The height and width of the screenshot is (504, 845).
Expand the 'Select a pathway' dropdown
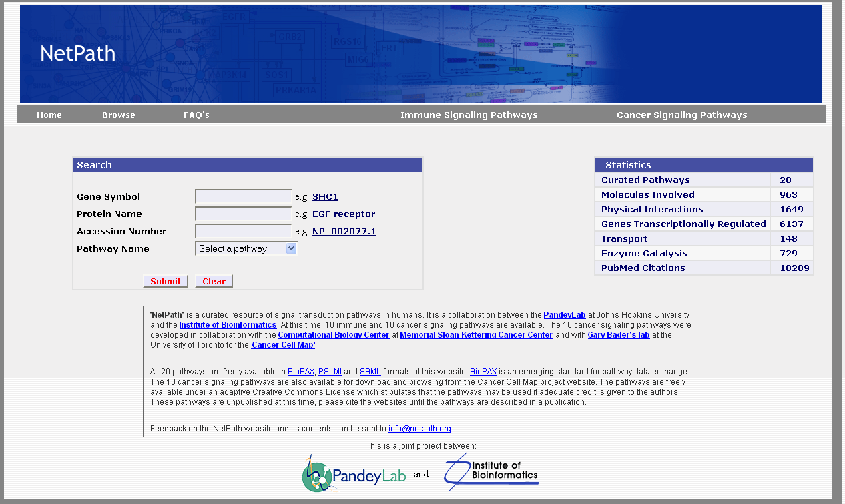(x=246, y=248)
